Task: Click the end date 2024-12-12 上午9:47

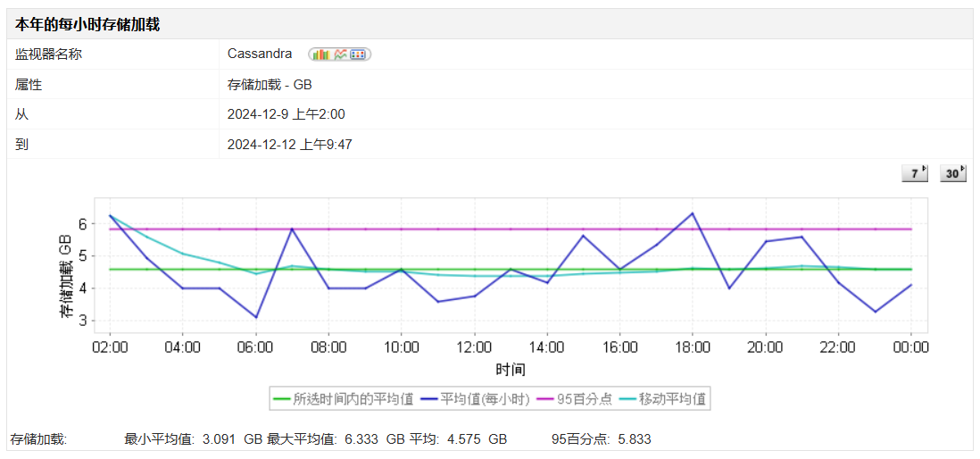Action: (x=290, y=144)
